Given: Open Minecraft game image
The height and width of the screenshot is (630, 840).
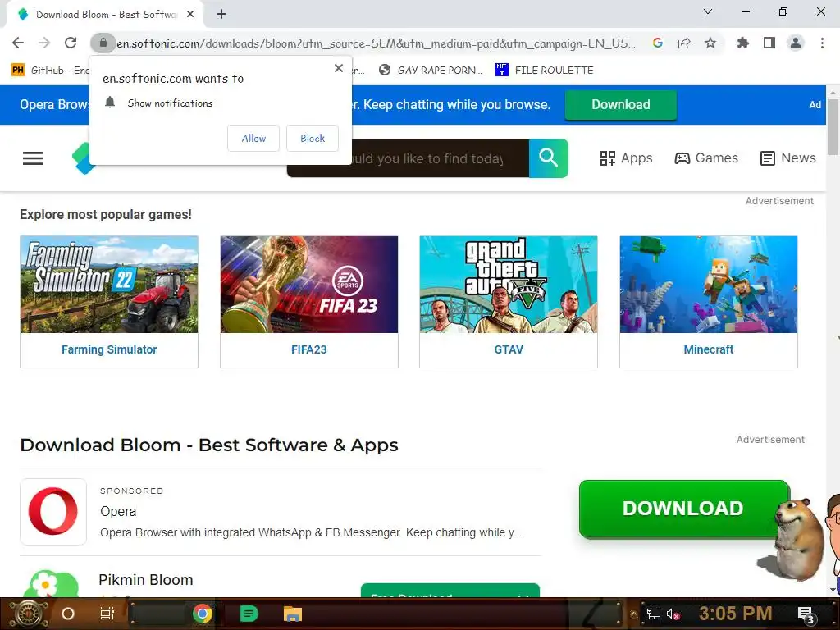Looking at the screenshot, I should [x=708, y=285].
